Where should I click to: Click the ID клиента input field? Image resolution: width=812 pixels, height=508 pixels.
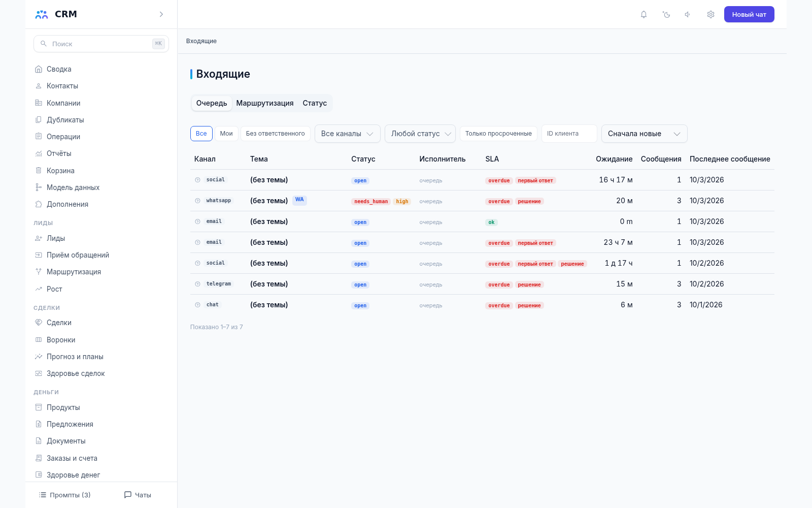point(569,134)
